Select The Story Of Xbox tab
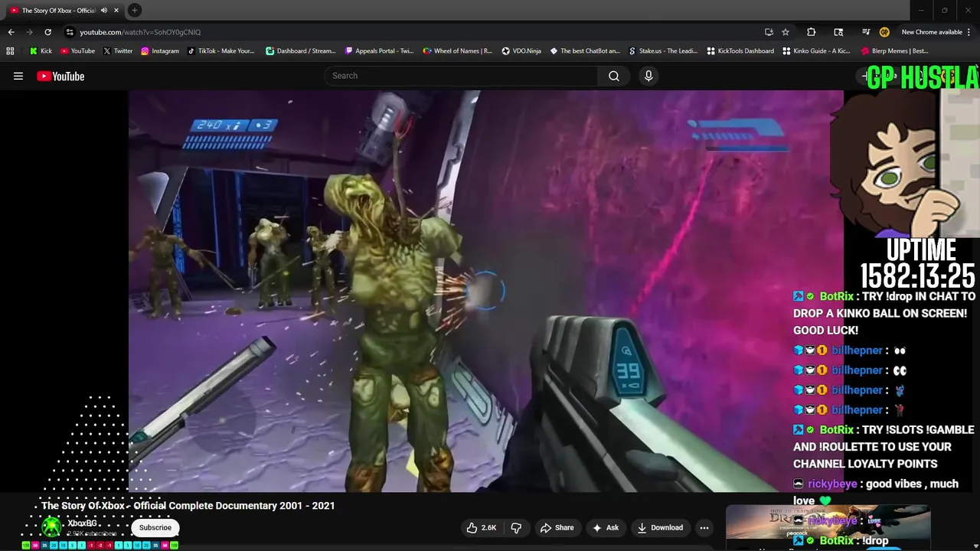 point(59,11)
